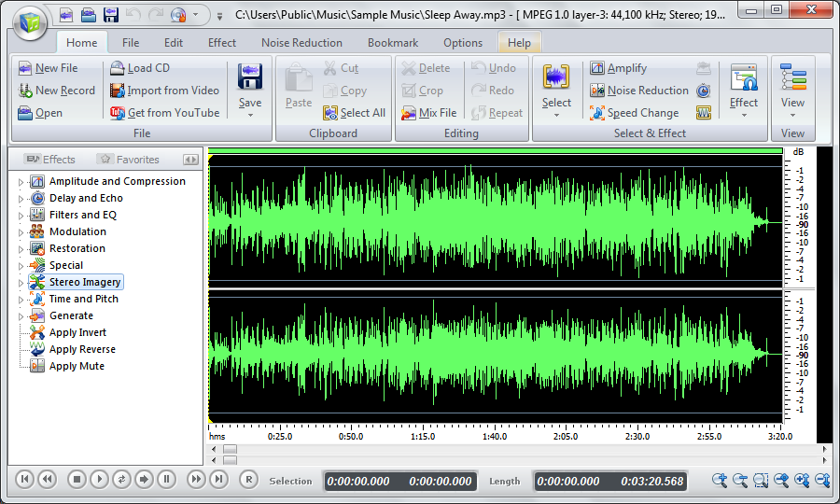Click the CD disc icon in quick access toolbar
Screen dimensions: 840x504
tap(178, 14)
